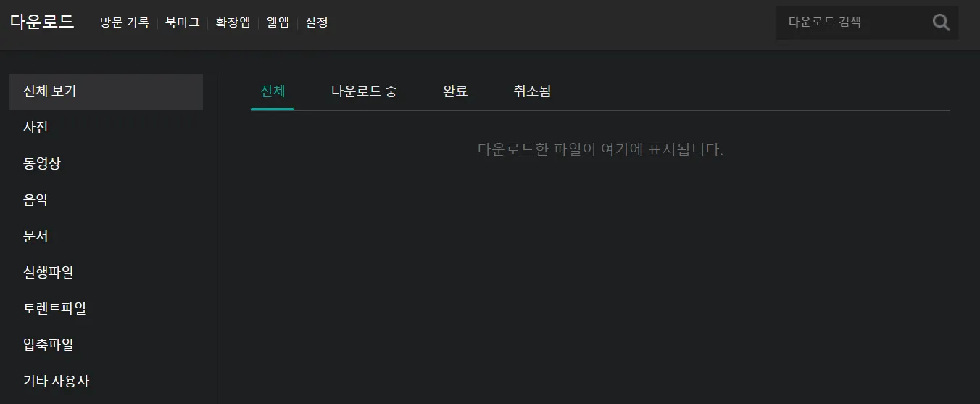The image size is (980, 404).
Task: Filter downloads by 사진
Action: pos(106,128)
